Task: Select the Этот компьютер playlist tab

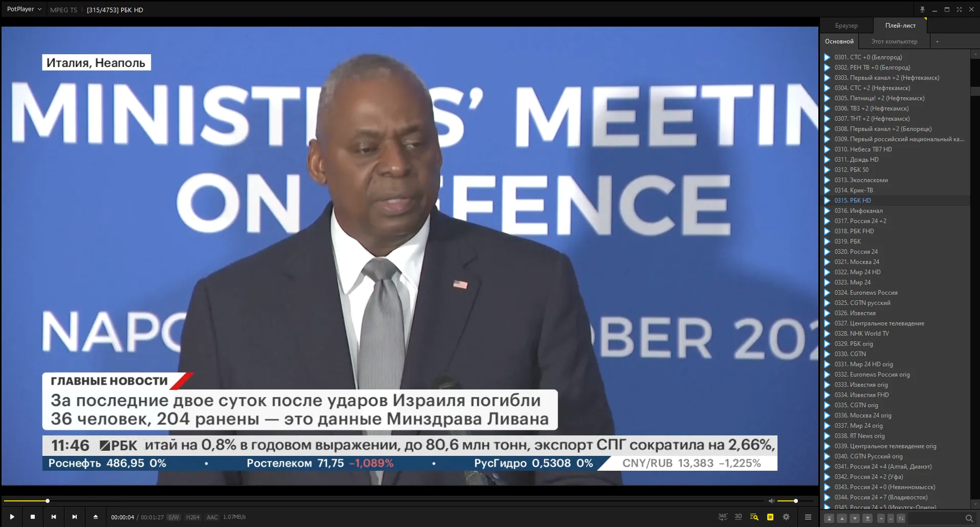Action: (895, 41)
